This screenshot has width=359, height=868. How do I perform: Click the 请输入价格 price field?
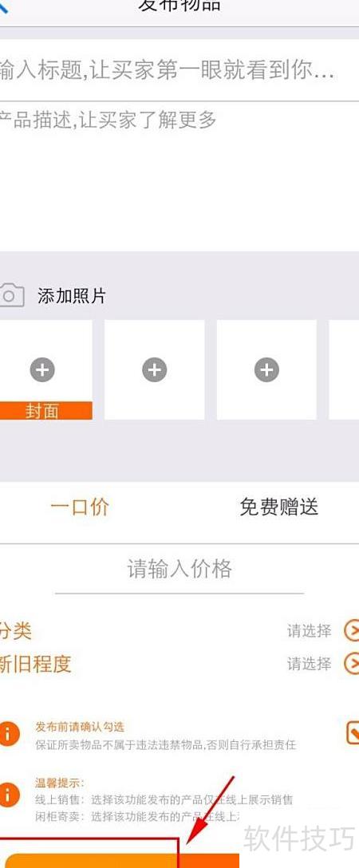[179, 569]
